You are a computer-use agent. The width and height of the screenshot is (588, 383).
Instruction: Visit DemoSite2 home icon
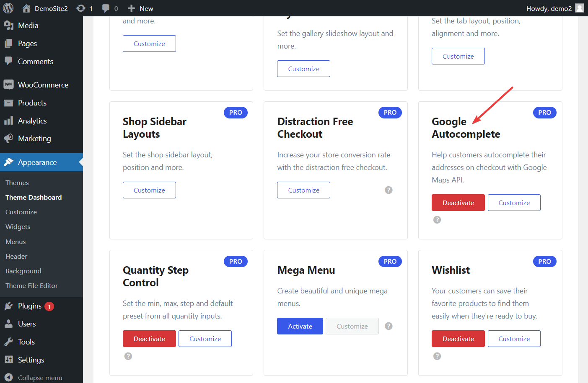tap(26, 8)
